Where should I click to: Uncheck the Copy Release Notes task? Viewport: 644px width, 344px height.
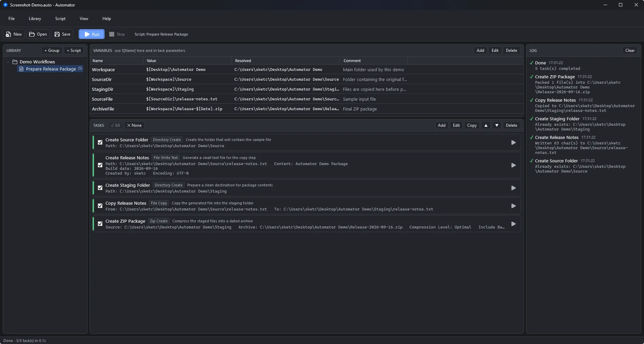100,206
